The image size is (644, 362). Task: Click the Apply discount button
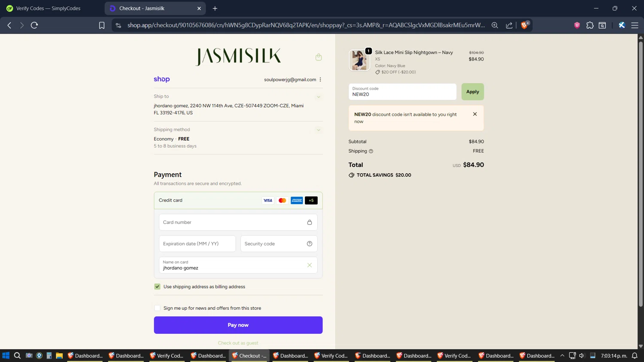[473, 92]
